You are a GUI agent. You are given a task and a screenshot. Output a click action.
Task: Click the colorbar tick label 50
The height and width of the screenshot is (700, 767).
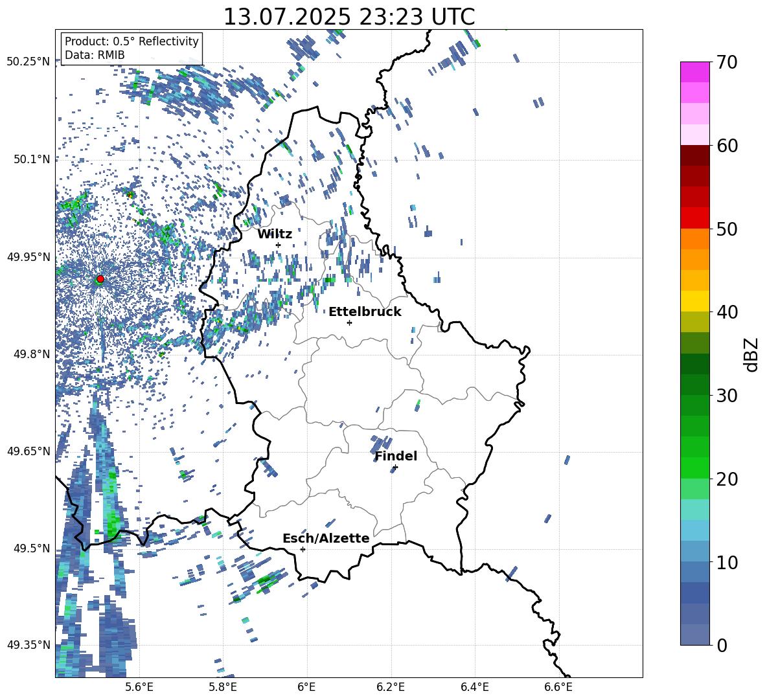[727, 229]
